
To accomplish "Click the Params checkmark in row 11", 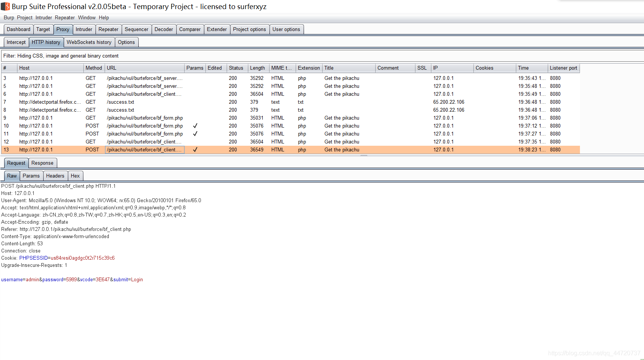I will (195, 134).
